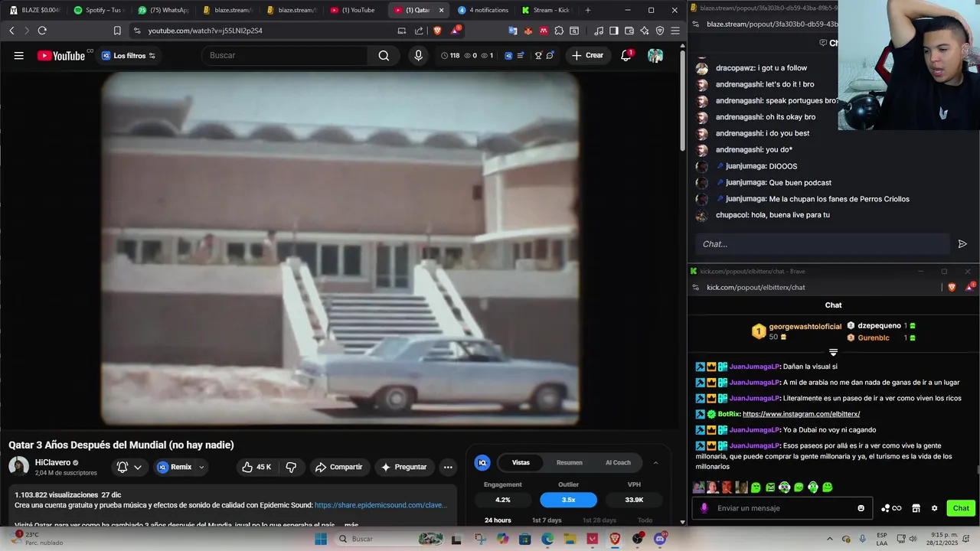Like the video with 45 K likes
This screenshot has width=980, height=551.
(x=256, y=467)
